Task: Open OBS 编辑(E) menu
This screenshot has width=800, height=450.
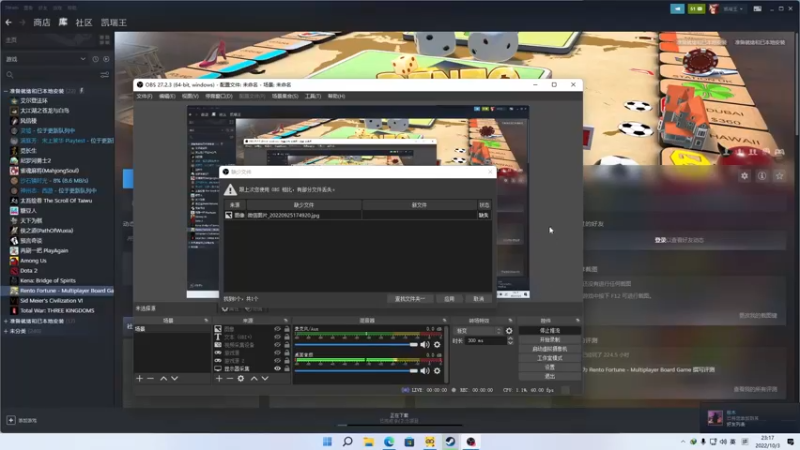Action: [x=167, y=96]
